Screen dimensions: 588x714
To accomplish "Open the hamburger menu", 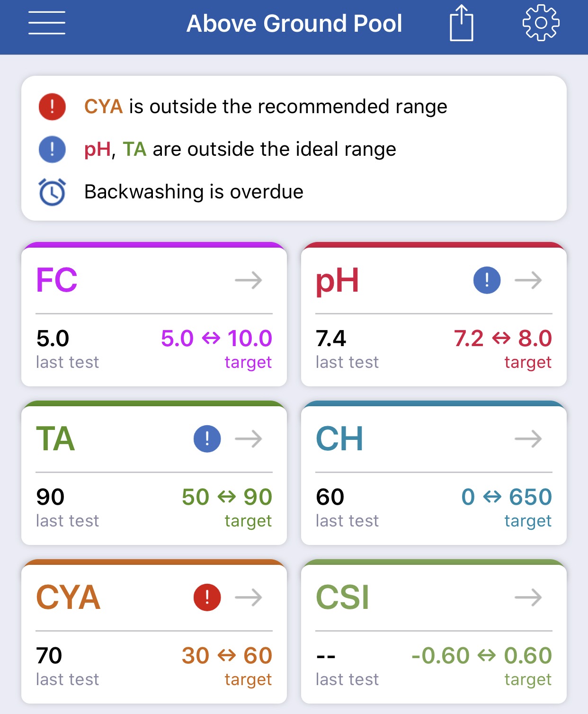I will point(46,23).
